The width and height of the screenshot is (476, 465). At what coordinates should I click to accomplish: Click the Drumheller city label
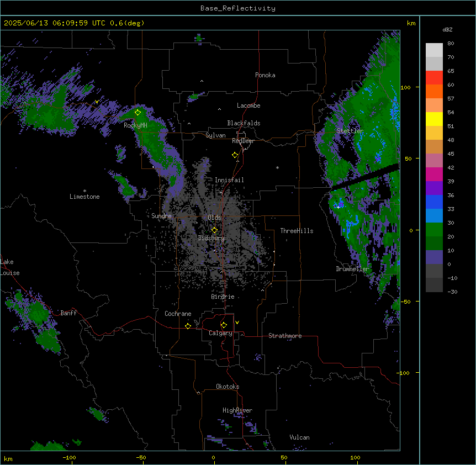(x=352, y=269)
